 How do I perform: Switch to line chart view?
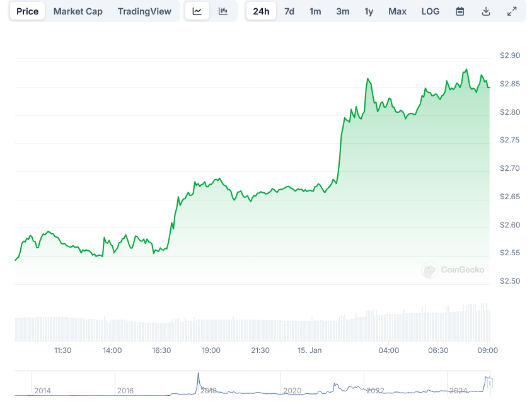pos(197,11)
